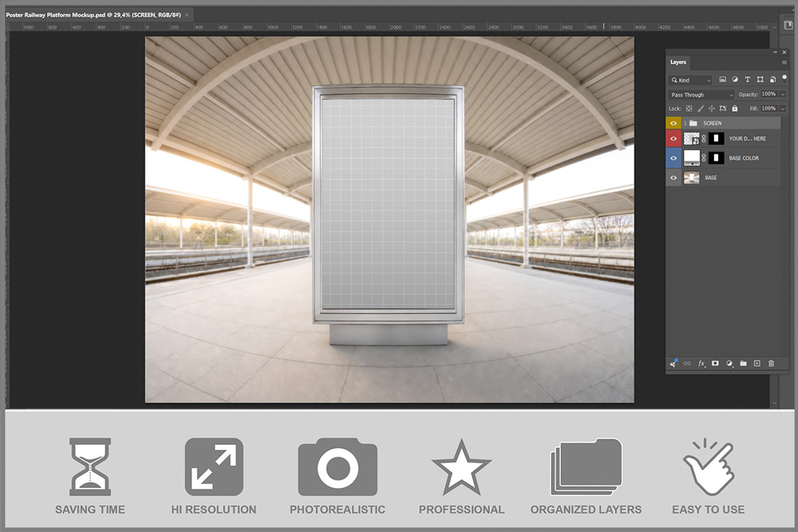The width and height of the screenshot is (798, 532).
Task: Create a new group folder icon
Action: (743, 364)
